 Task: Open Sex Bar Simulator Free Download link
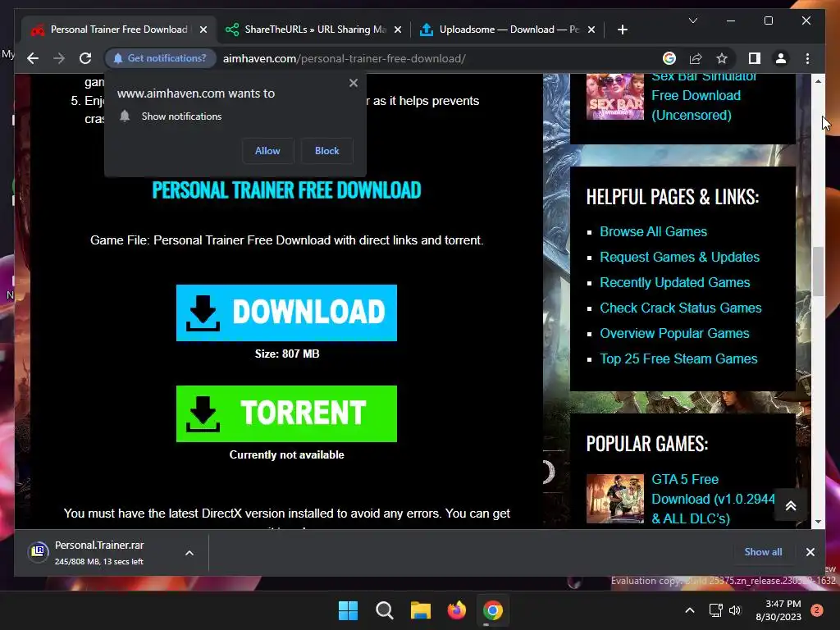tap(704, 96)
